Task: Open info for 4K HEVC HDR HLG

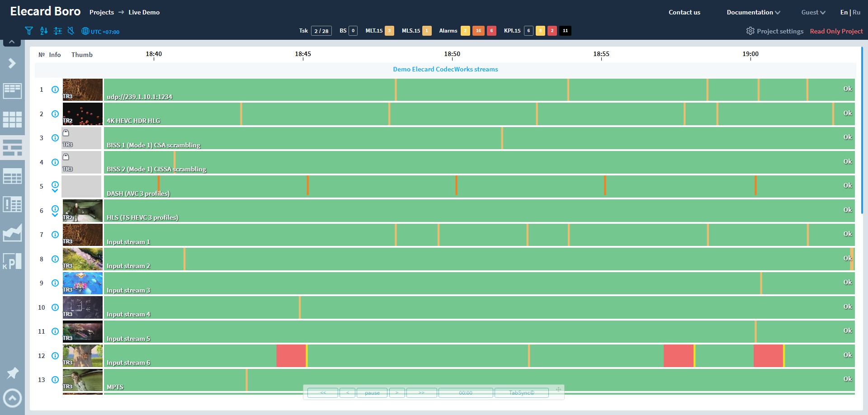Action: (55, 114)
